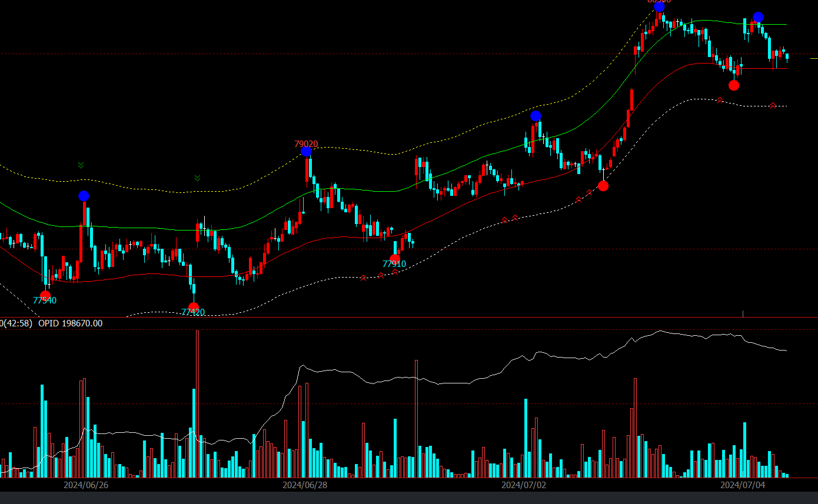Click the red signal dot above 77910
This screenshot has width=818, height=504.
[395, 259]
